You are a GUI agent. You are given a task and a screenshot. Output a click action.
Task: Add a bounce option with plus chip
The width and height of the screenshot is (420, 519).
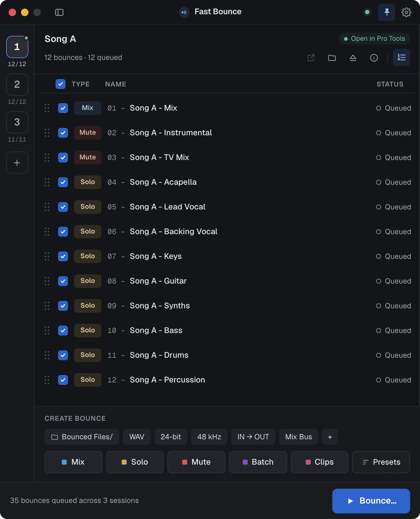click(x=330, y=437)
